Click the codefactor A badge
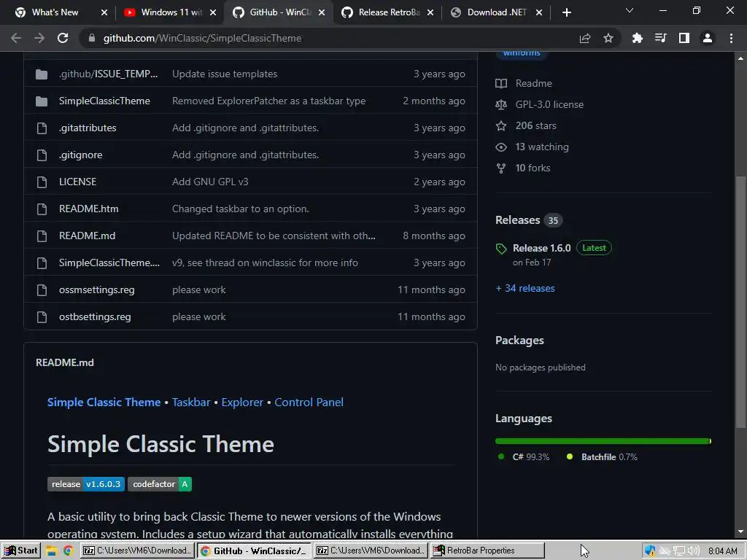 [160, 484]
